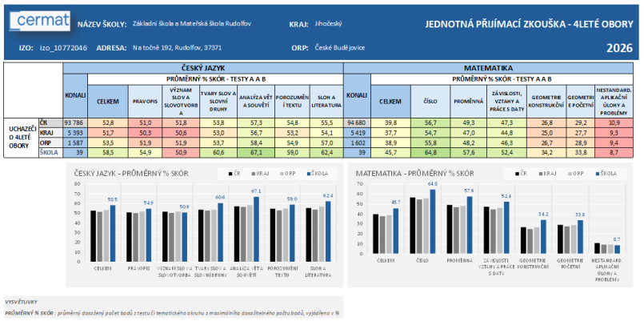Click the title JEDNOTNÁ PŘIJÍMACÍ ZKOUŠKA - 4LETÉ OBORY
This screenshot has height=325, width=644.
pos(529,24)
